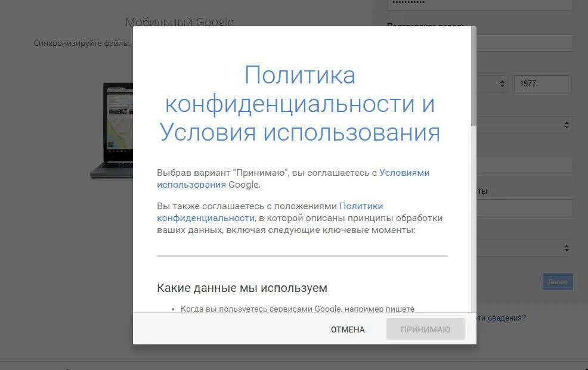Open the month dropdown beside the year field
The image size is (588, 370).
click(x=492, y=83)
